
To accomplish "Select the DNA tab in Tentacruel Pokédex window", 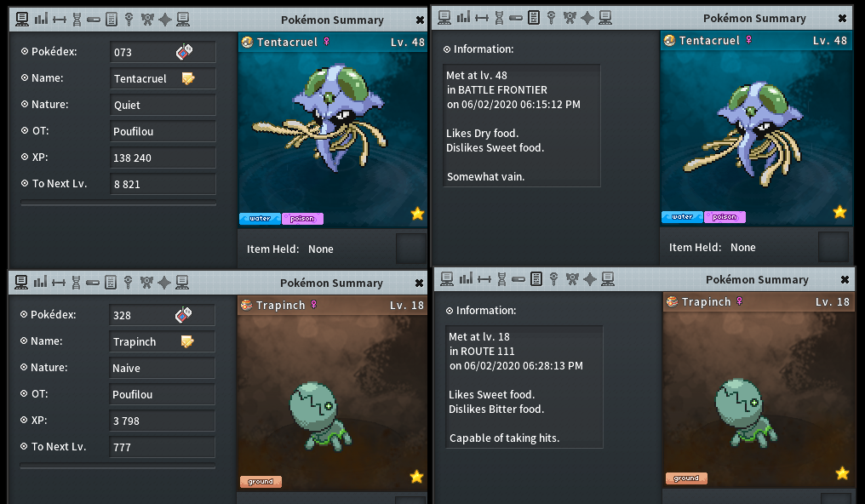I will pyautogui.click(x=77, y=20).
